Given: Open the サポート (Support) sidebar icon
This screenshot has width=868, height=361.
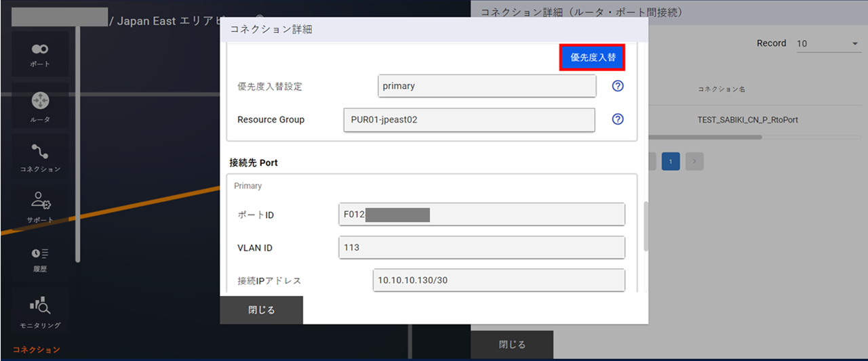Looking at the screenshot, I should pyautogui.click(x=40, y=207).
